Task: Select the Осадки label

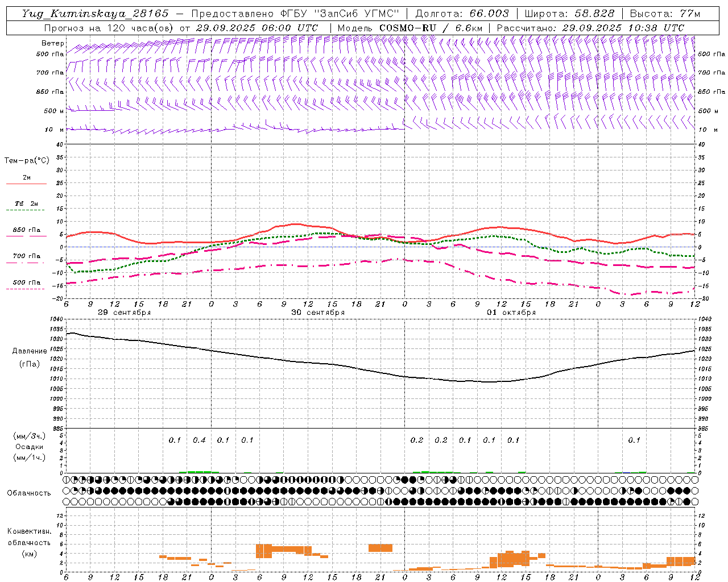Action: point(29,447)
